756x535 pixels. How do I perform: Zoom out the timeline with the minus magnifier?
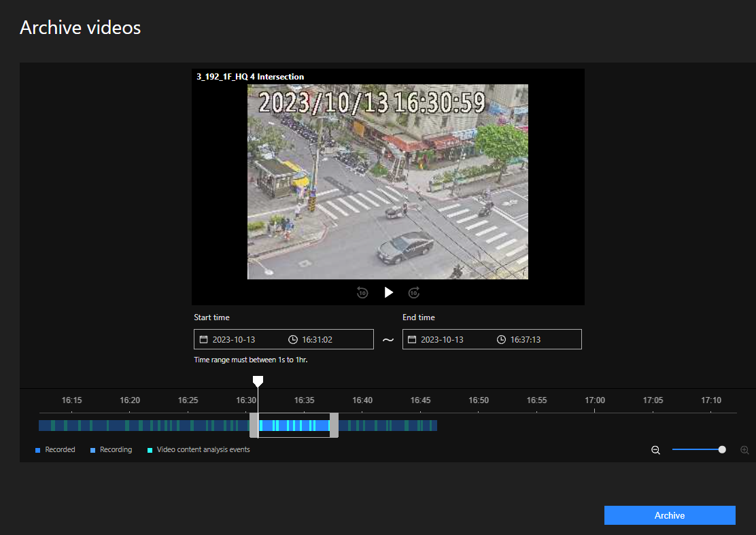click(x=655, y=450)
